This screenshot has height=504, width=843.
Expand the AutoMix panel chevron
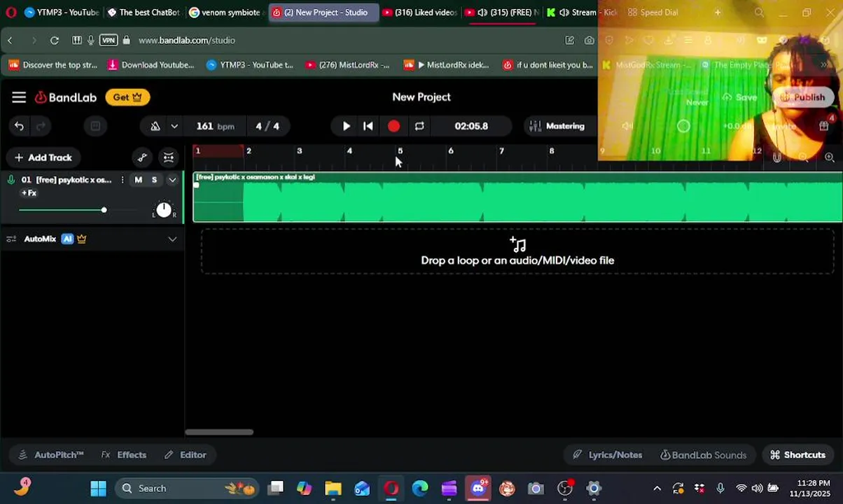pyautogui.click(x=172, y=239)
